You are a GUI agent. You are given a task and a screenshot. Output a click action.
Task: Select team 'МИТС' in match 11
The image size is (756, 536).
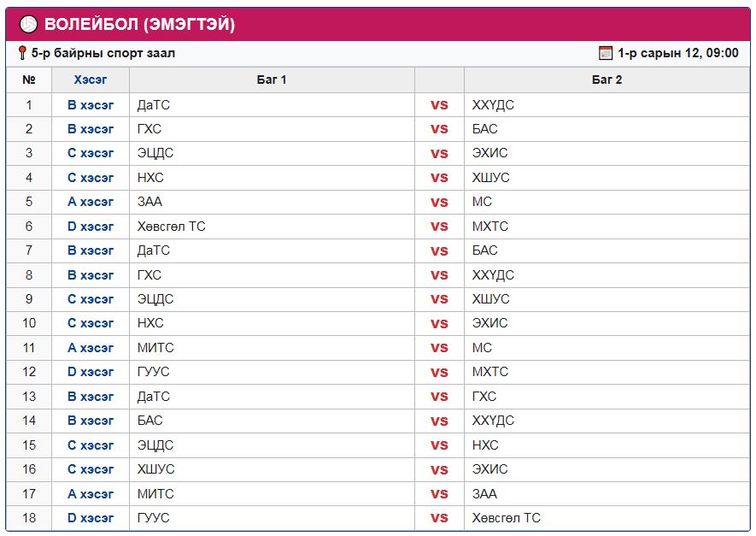(x=155, y=348)
